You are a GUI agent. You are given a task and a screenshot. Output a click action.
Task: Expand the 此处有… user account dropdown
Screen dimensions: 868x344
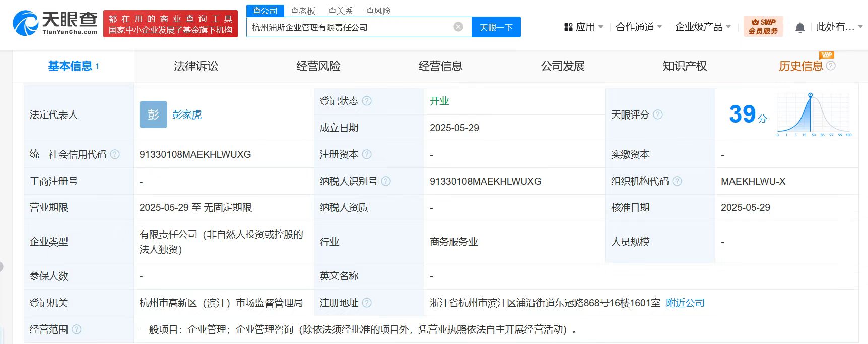coord(860,27)
